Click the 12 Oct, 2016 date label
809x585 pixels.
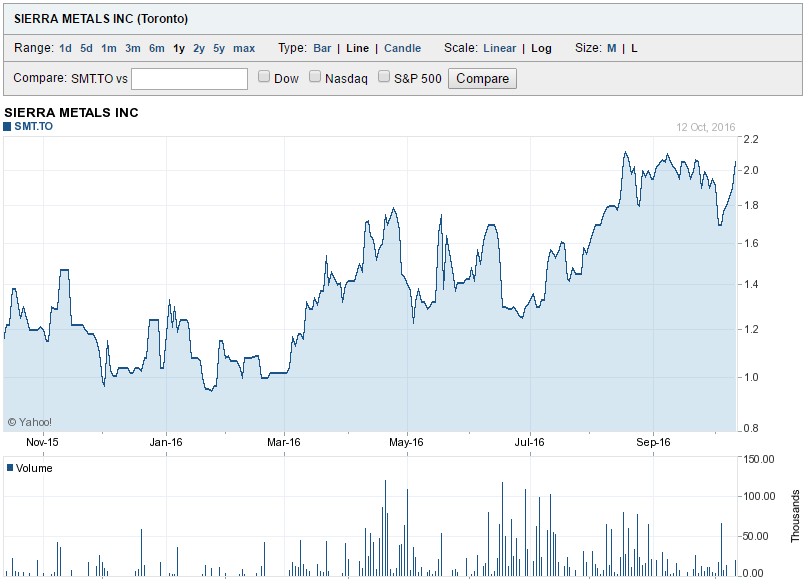pos(706,127)
